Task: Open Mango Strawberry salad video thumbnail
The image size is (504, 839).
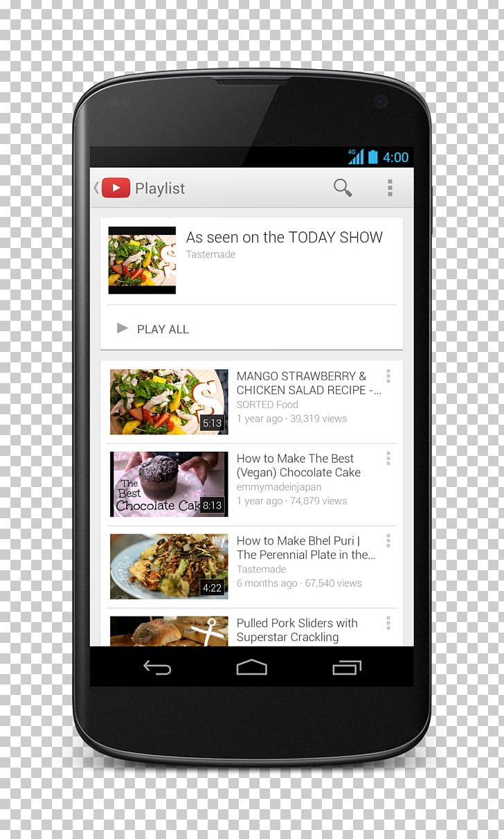Action: pos(169,402)
